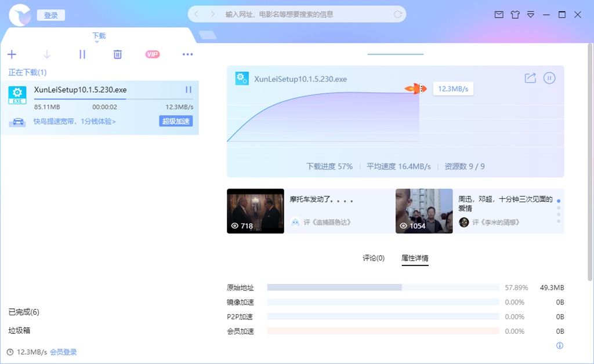594x364 pixels.
Task: Click the 会员登录 link
Action: pyautogui.click(x=63, y=352)
